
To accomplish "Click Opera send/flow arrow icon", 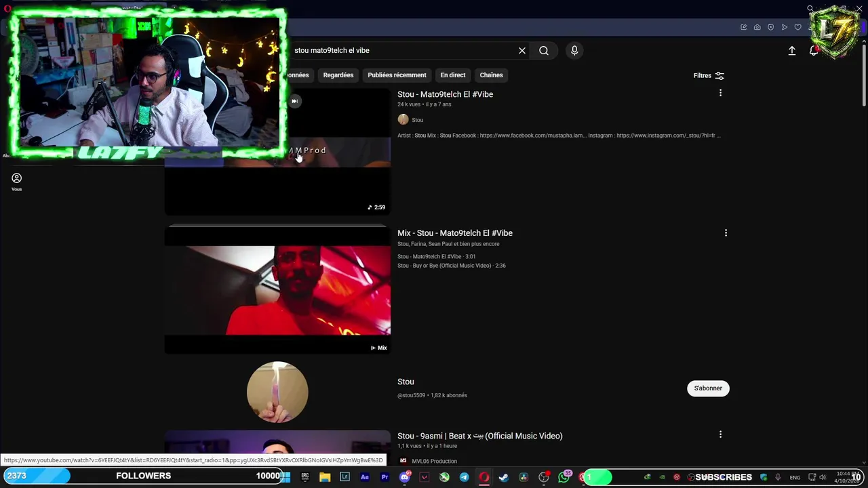I will click(784, 27).
